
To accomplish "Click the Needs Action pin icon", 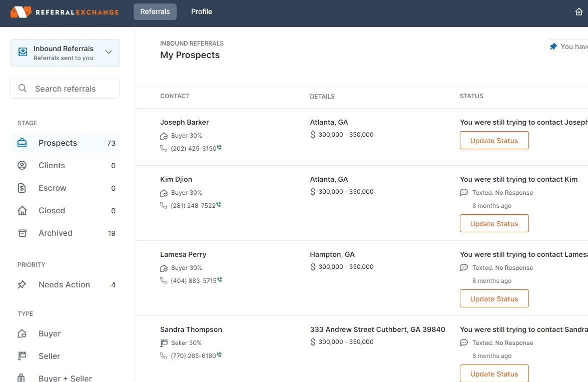I will click(x=22, y=284).
